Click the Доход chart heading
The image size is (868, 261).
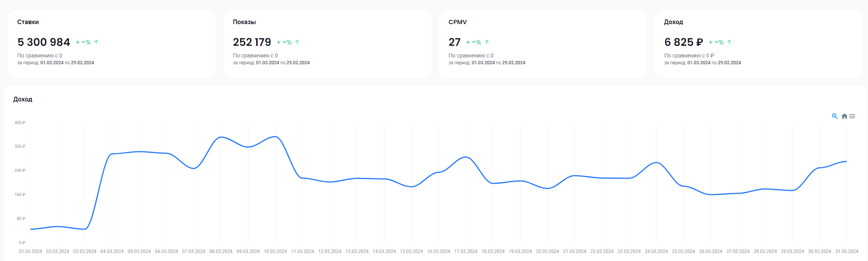[x=23, y=100]
